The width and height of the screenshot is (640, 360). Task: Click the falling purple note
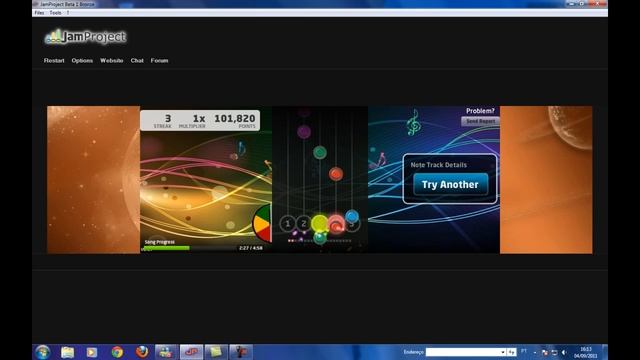[304, 131]
